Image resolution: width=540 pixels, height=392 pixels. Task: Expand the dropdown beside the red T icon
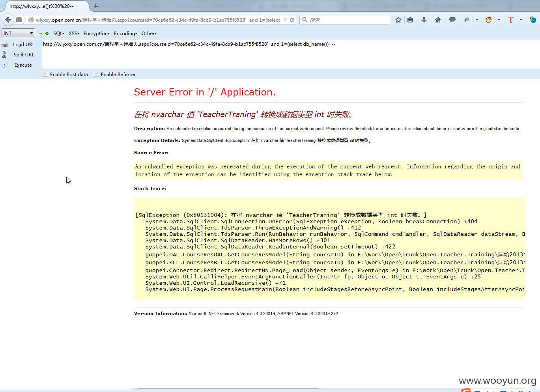tap(521, 20)
